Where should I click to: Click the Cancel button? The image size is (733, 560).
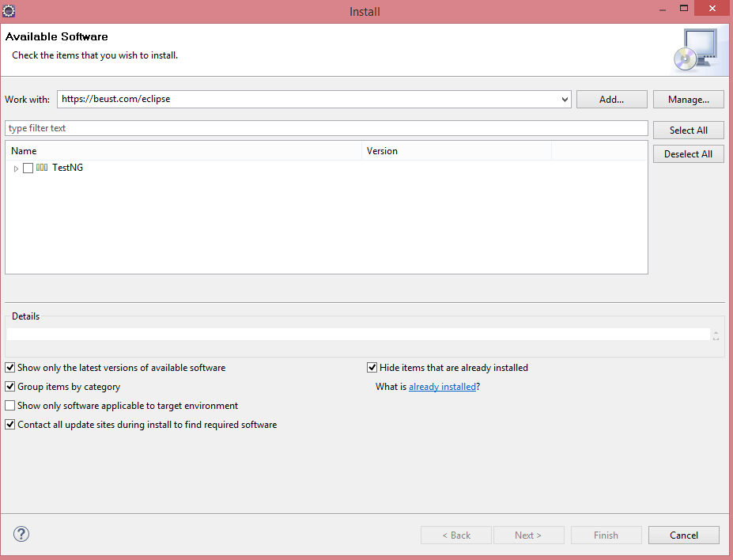coord(683,535)
